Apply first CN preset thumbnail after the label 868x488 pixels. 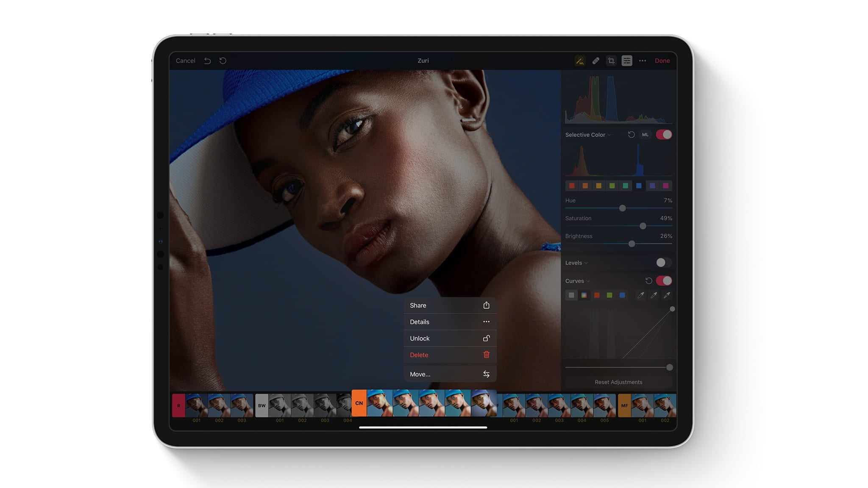[380, 403]
